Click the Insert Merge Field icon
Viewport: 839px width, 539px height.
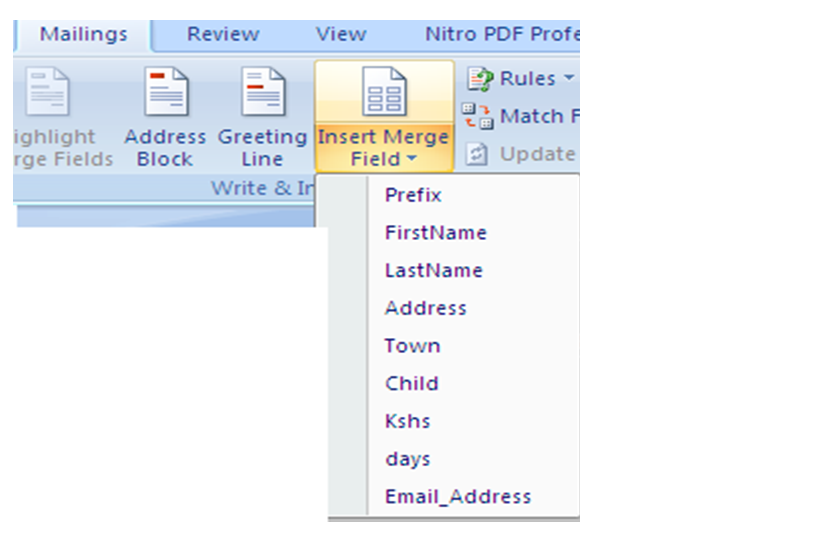[x=384, y=93]
